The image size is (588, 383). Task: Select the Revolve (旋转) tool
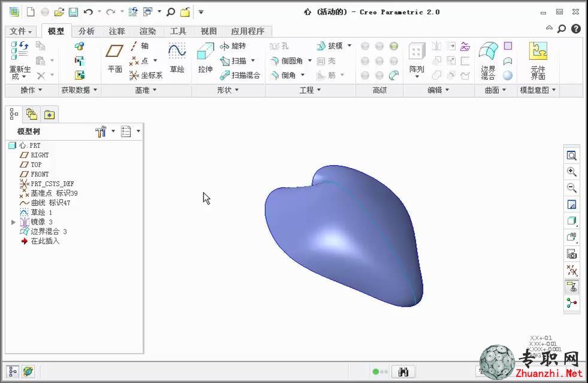coord(233,46)
